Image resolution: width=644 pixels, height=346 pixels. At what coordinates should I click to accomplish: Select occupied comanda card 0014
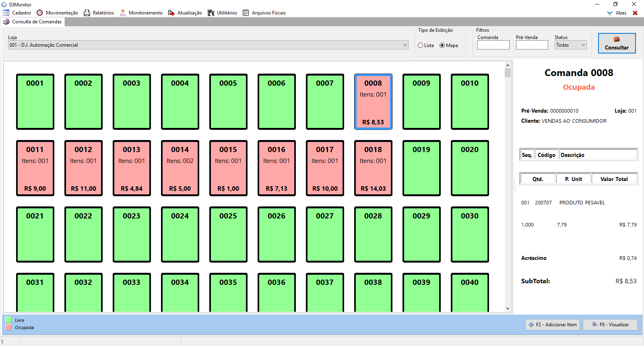[180, 168]
